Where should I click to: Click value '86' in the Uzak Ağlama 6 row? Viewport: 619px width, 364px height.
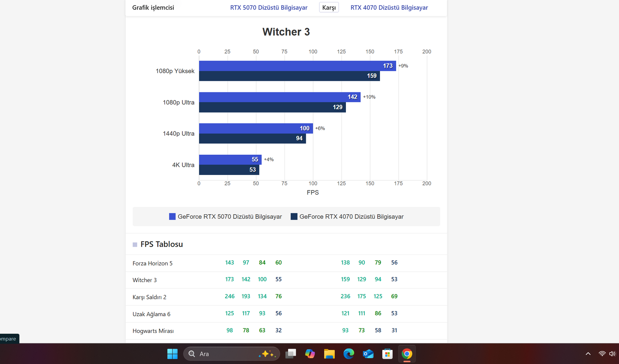378,313
